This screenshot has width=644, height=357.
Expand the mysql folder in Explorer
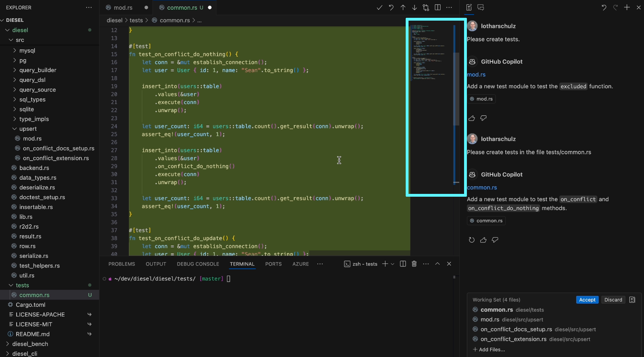27,51
